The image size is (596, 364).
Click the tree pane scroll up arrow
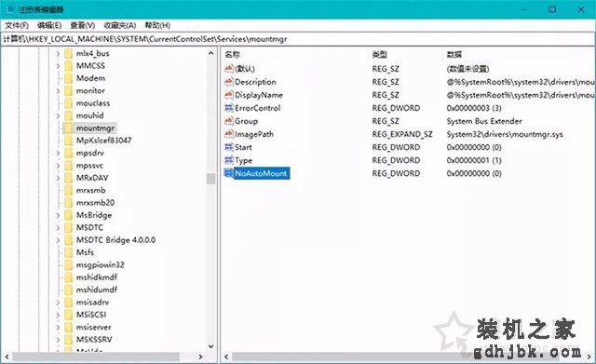click(210, 54)
